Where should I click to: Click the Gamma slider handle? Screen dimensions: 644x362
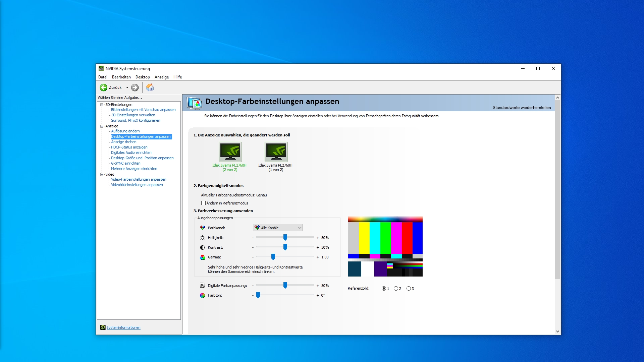point(273,257)
